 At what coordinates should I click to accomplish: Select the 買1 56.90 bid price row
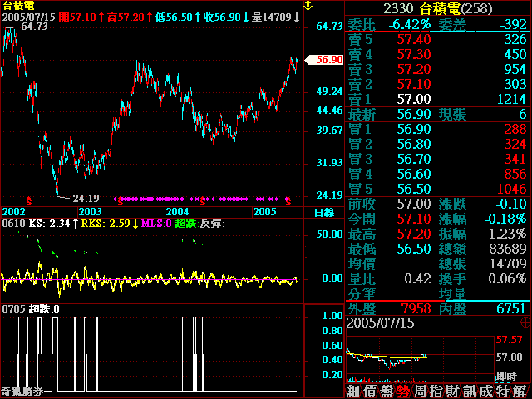(437, 129)
